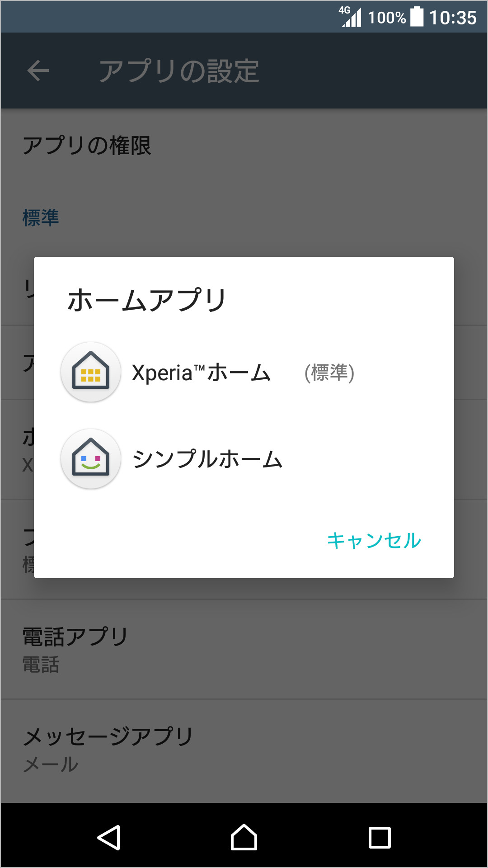Tap the 標準 section heading
This screenshot has height=868, width=488.
pyautogui.click(x=41, y=218)
